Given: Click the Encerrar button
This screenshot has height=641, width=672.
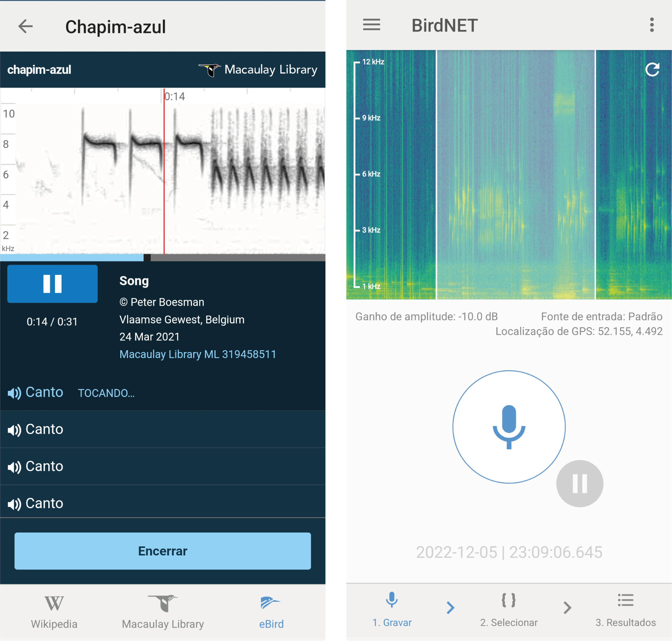Looking at the screenshot, I should pos(163,551).
